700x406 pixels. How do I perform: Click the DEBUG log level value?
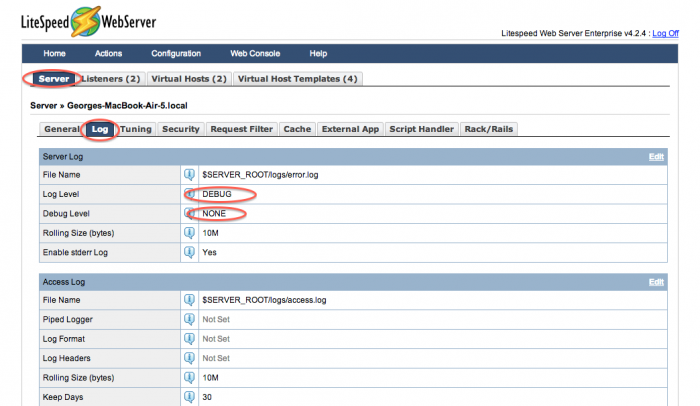pos(217,194)
